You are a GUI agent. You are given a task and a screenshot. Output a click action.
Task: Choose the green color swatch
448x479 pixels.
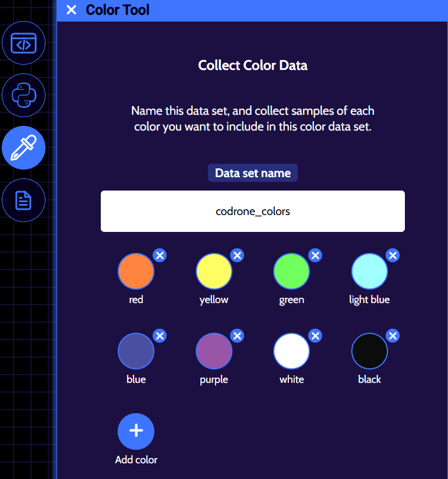click(x=291, y=272)
